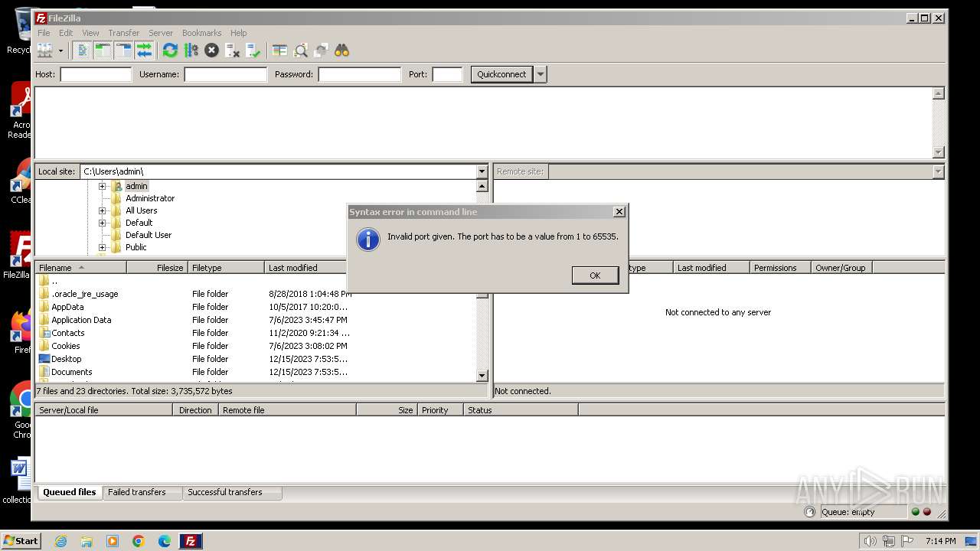Click the Cancel current operation icon
The width and height of the screenshot is (980, 551).
(x=211, y=51)
